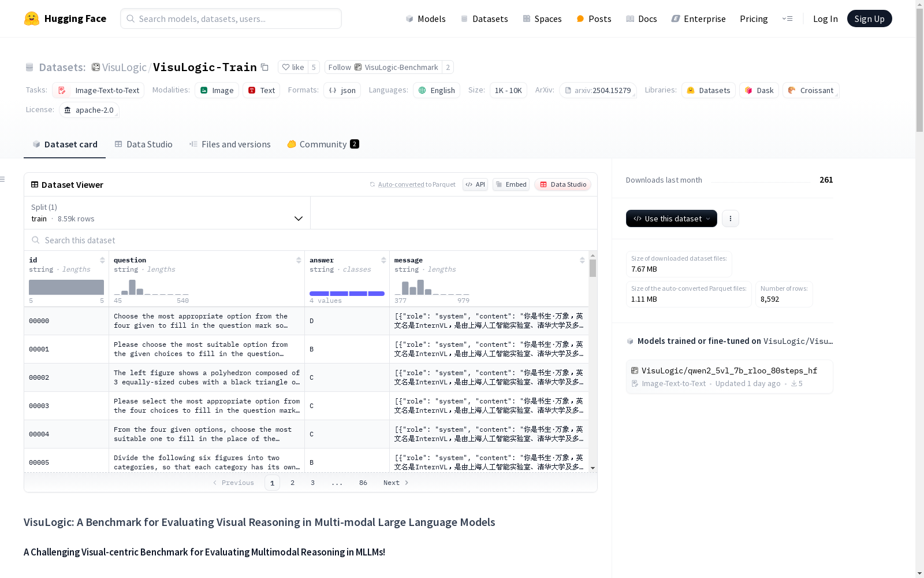The width and height of the screenshot is (924, 578).
Task: Open Docs in the top navigation
Action: pos(641,18)
